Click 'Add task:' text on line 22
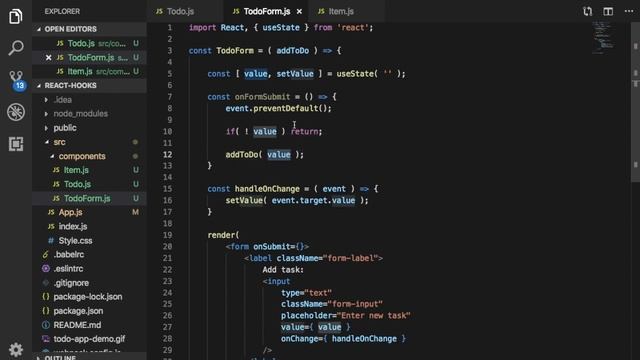This screenshot has height=360, width=640. tap(283, 270)
